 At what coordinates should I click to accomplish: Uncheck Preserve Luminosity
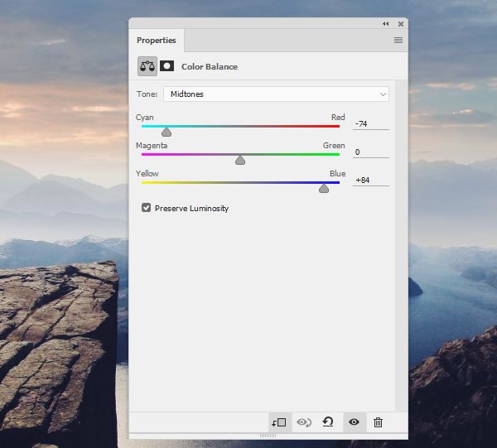click(x=146, y=208)
